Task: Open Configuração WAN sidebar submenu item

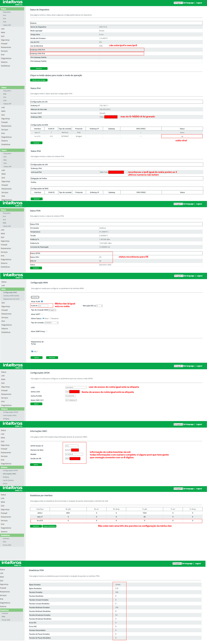Action: pos(10,292)
